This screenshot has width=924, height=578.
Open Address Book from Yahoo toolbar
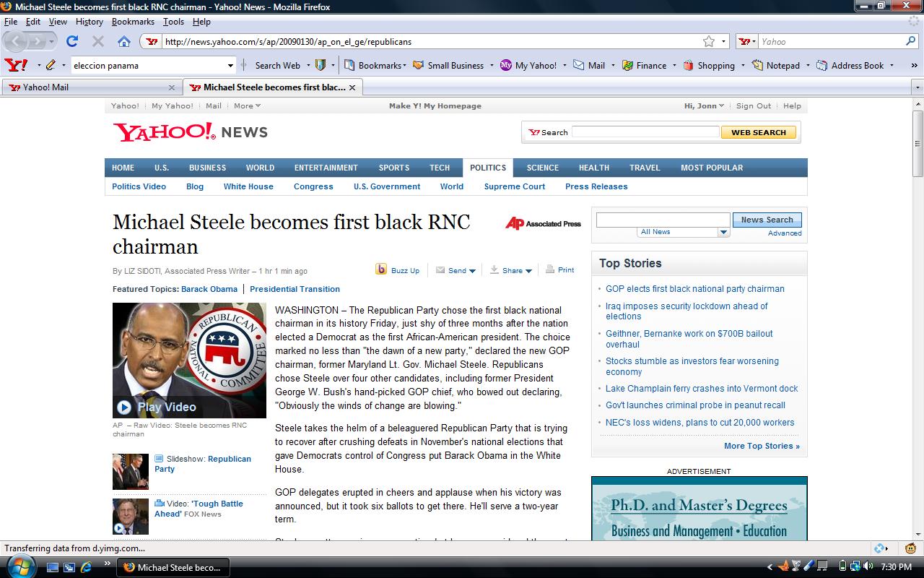point(822,65)
